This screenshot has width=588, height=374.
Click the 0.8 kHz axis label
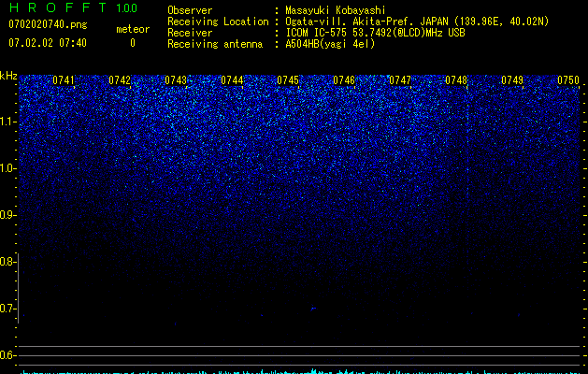8,262
